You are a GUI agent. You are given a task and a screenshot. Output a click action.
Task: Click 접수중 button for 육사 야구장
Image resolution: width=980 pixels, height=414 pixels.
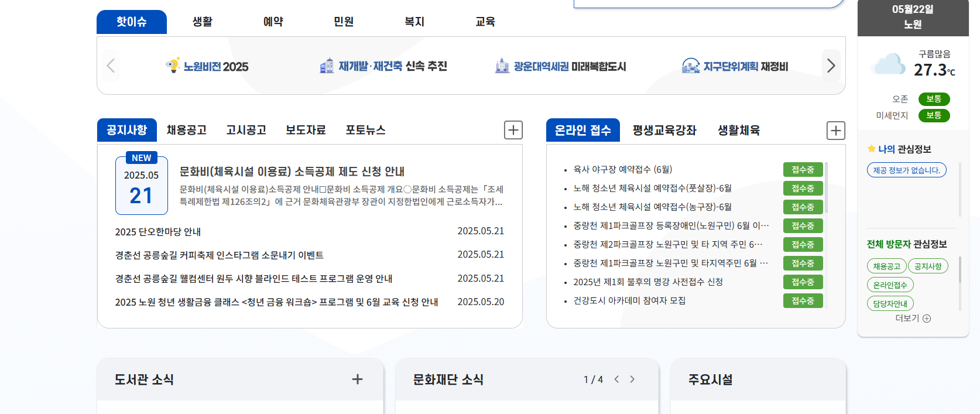pos(803,170)
